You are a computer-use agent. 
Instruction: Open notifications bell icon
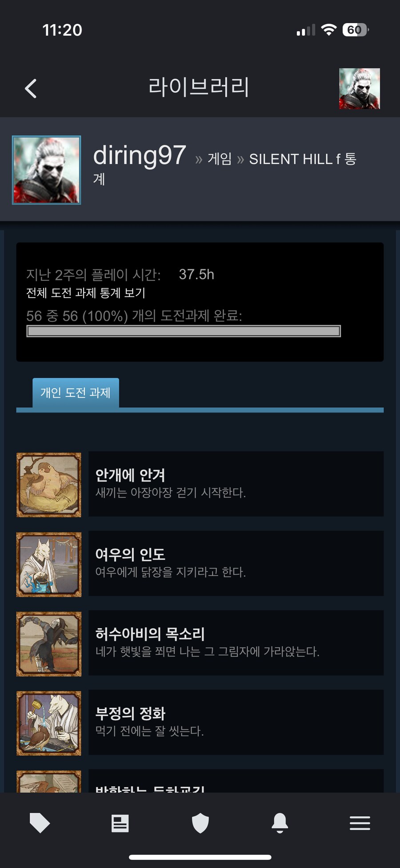tap(280, 823)
